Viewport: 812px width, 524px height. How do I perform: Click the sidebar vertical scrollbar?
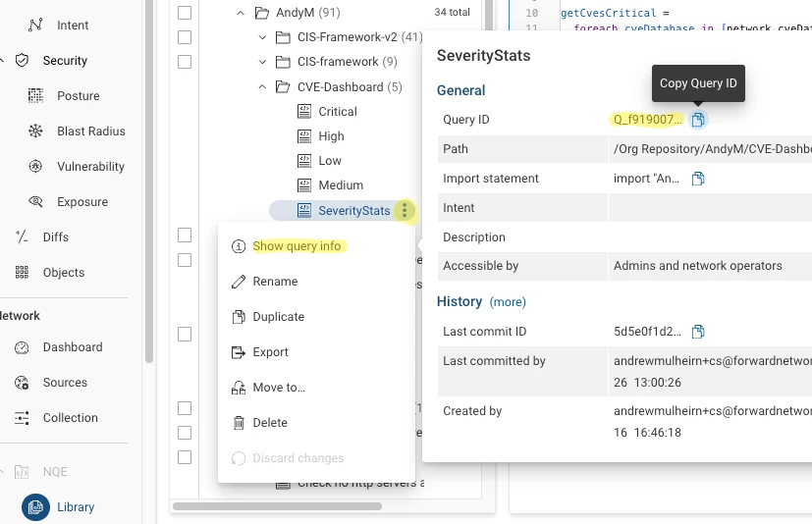pos(149,182)
